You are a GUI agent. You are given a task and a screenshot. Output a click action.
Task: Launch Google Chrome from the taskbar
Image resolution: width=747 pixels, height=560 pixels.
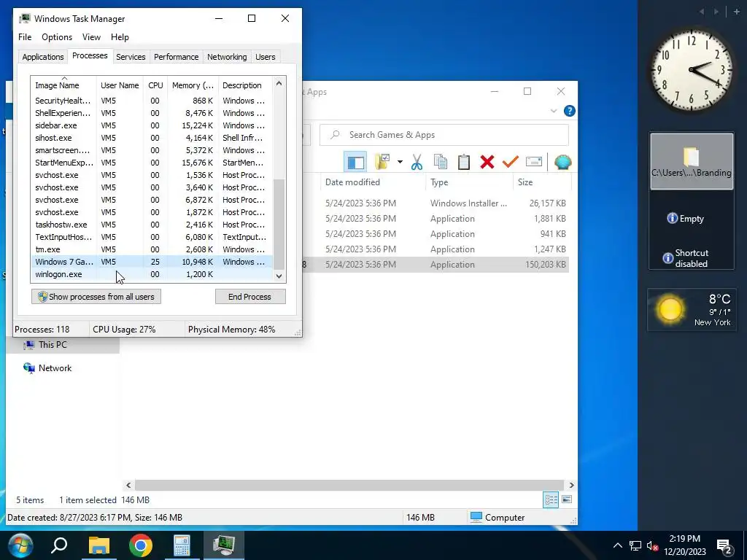(x=141, y=545)
